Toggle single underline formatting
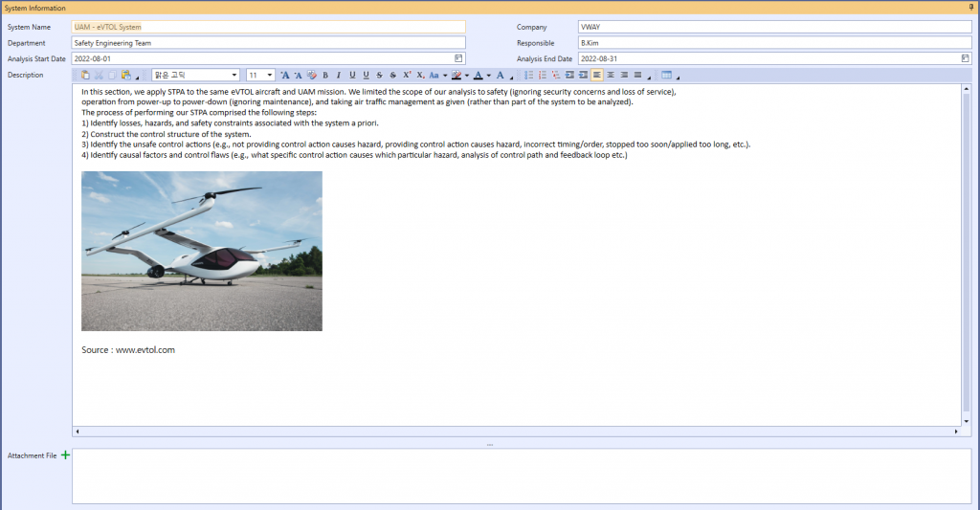The image size is (980, 510). (x=352, y=75)
